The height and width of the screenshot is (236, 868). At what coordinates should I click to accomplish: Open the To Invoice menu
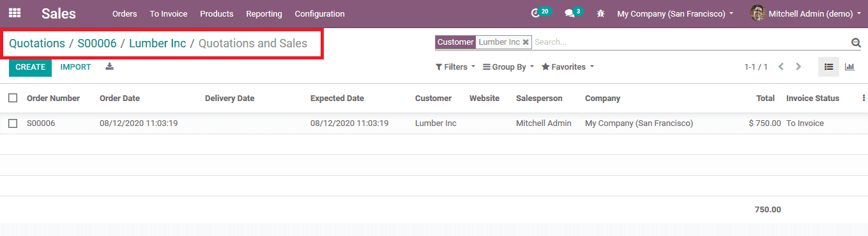point(169,13)
